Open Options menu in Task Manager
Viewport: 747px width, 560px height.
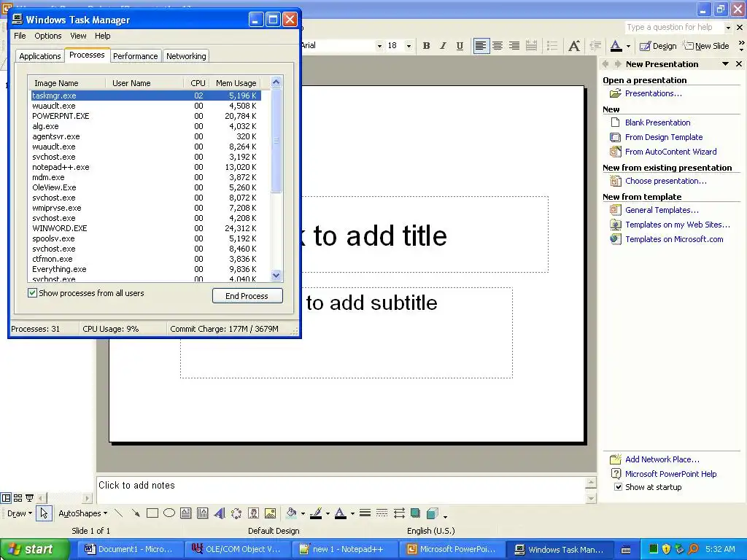tap(47, 36)
